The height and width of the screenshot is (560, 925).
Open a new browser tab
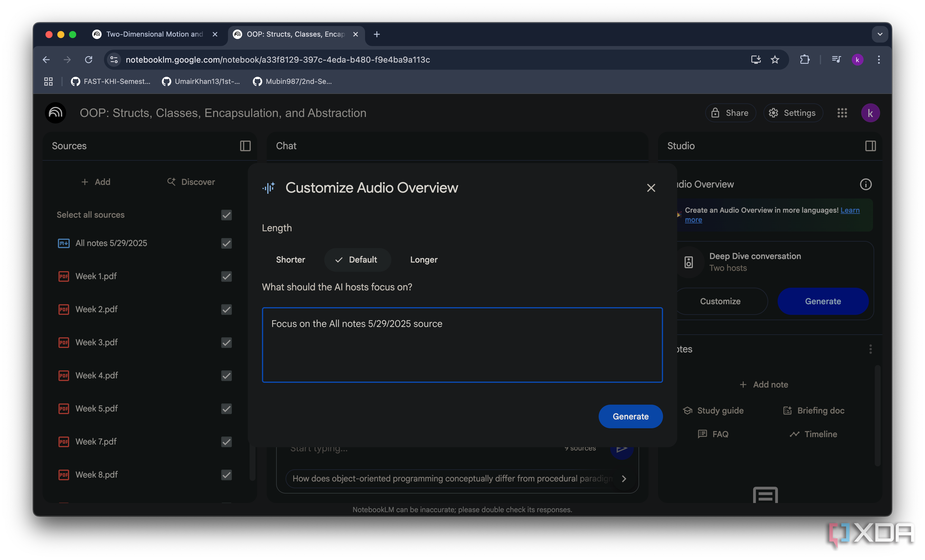tap(377, 34)
